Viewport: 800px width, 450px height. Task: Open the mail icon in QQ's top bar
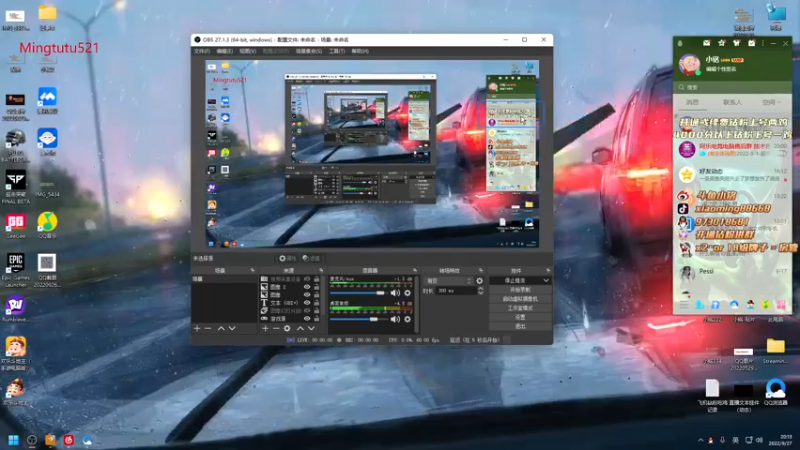706,43
